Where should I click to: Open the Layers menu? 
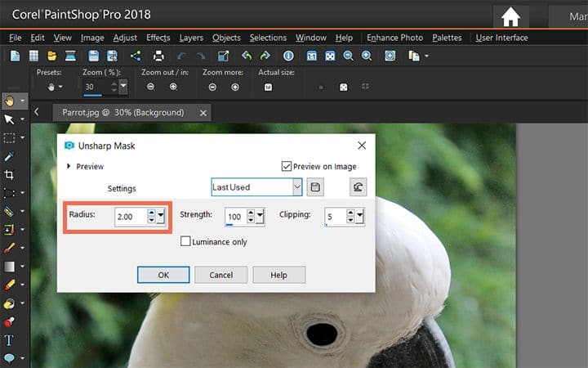tap(191, 38)
